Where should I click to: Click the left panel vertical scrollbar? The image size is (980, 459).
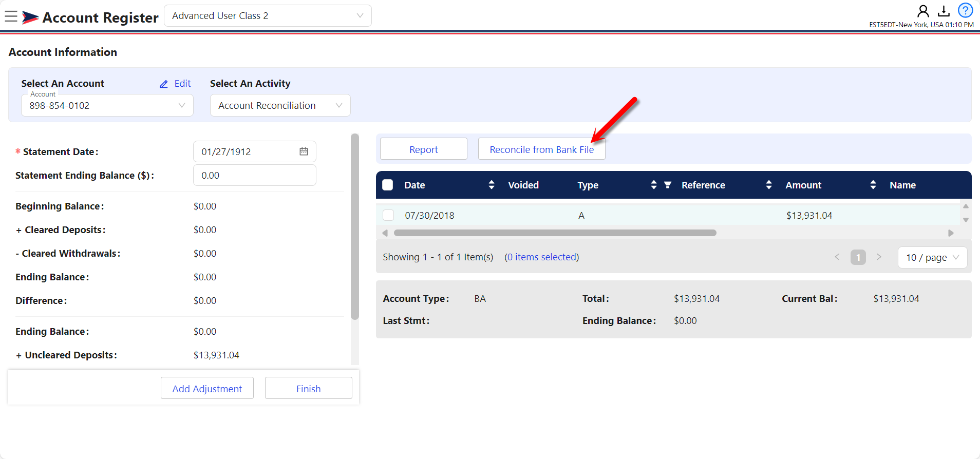(x=354, y=226)
